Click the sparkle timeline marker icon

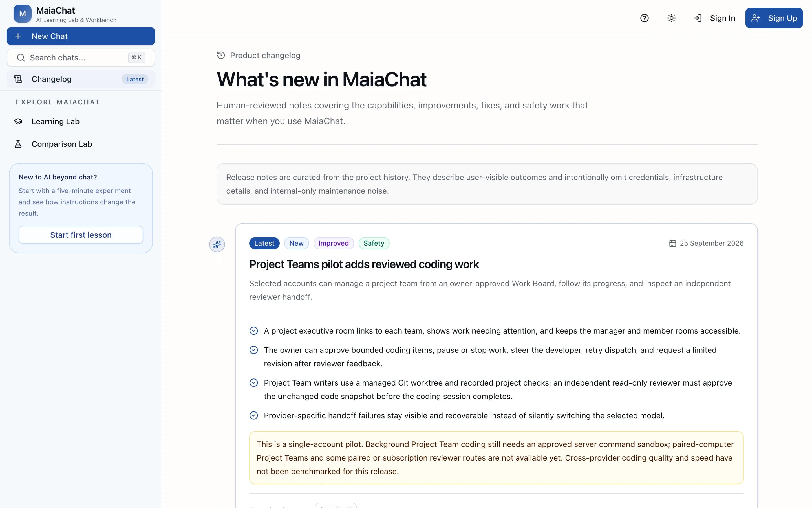click(x=217, y=244)
